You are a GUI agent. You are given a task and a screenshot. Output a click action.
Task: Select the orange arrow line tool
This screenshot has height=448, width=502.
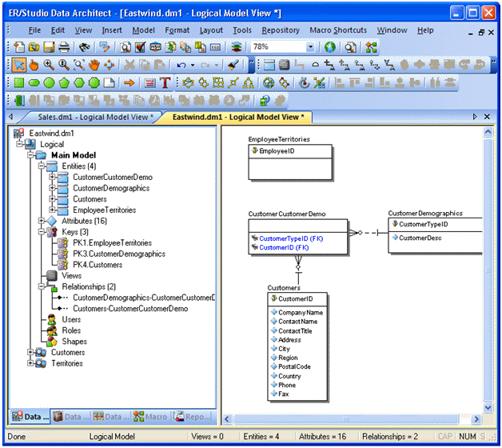[129, 83]
